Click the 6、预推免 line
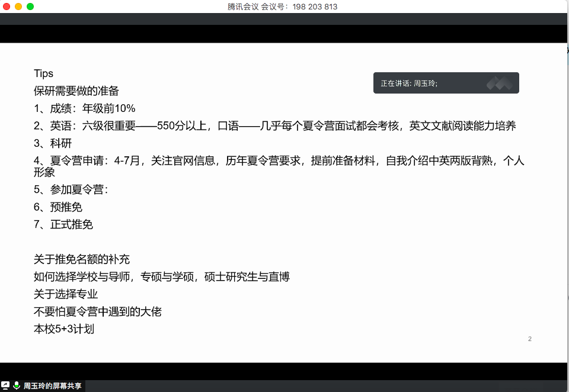The width and height of the screenshot is (569, 392). click(x=58, y=207)
